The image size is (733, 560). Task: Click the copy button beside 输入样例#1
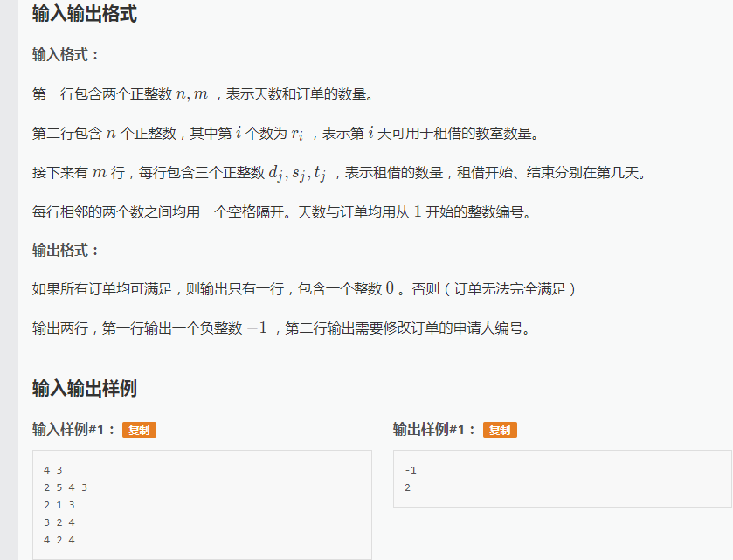tap(139, 430)
